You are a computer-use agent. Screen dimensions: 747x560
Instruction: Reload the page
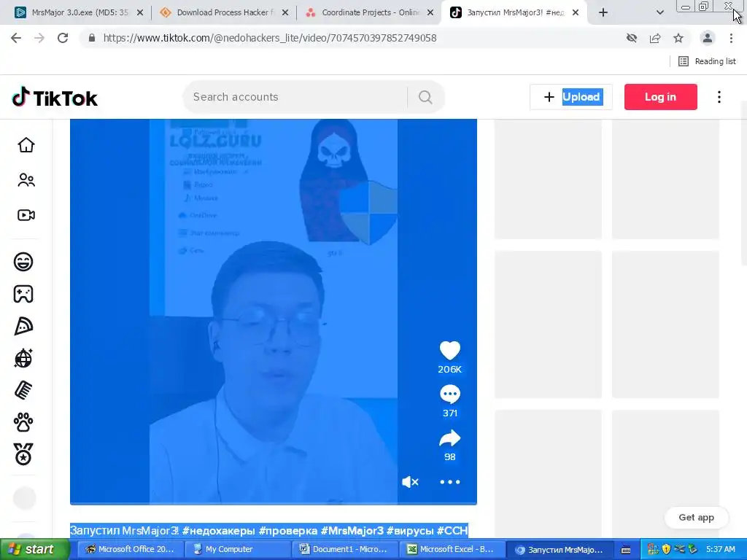click(63, 38)
